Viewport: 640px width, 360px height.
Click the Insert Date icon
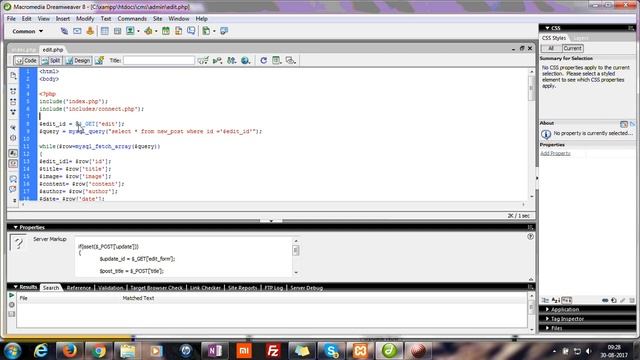click(x=166, y=31)
